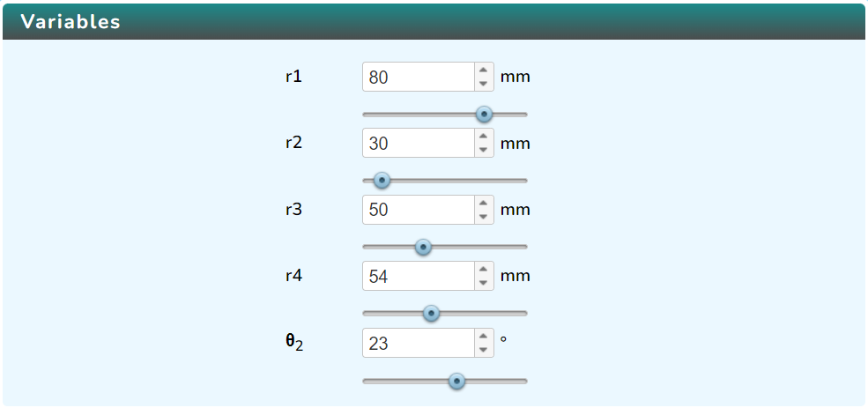Increase r1 value with up arrow
Image resolution: width=868 pixels, height=408 pixels.
pyautogui.click(x=483, y=70)
